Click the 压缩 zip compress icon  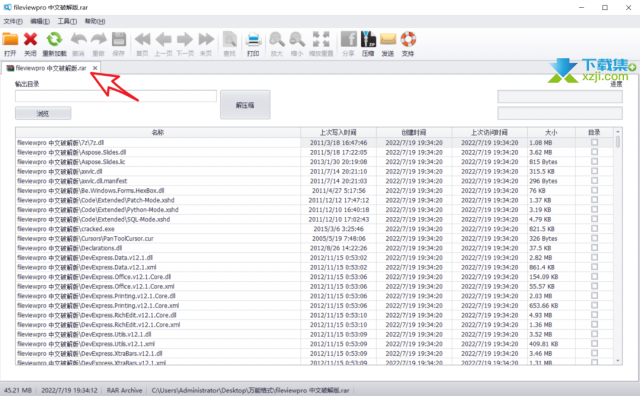pos(368,40)
